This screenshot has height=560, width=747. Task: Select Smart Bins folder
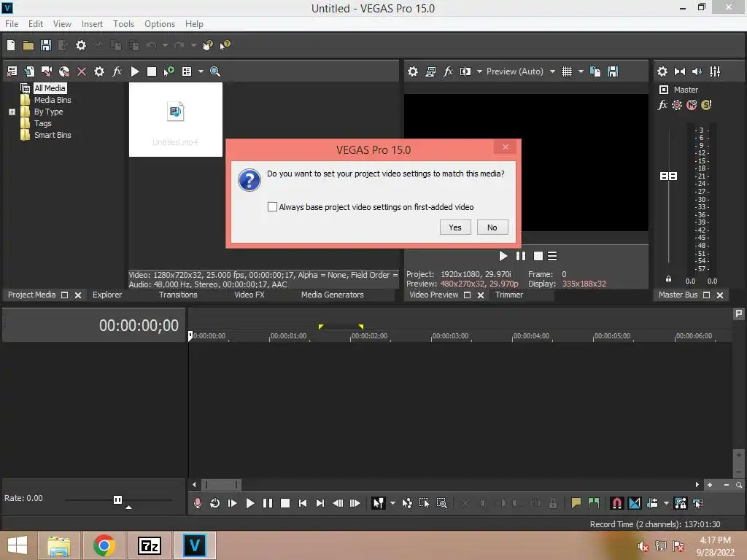tap(53, 135)
